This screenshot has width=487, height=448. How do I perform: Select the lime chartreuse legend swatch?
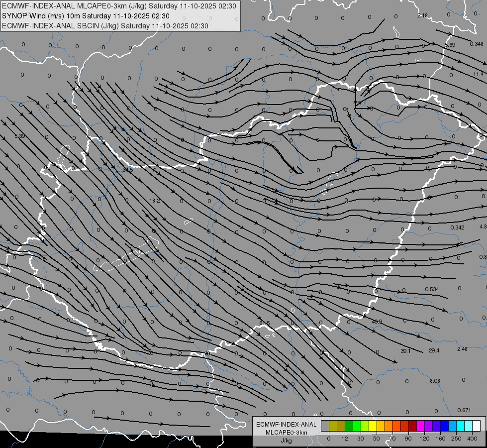tap(365, 426)
